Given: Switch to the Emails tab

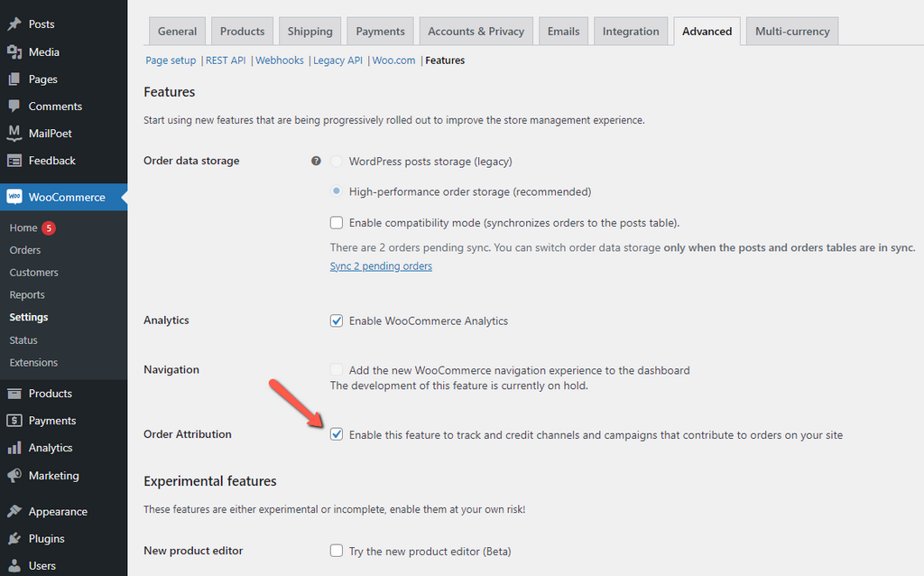Looking at the screenshot, I should pyautogui.click(x=563, y=30).
